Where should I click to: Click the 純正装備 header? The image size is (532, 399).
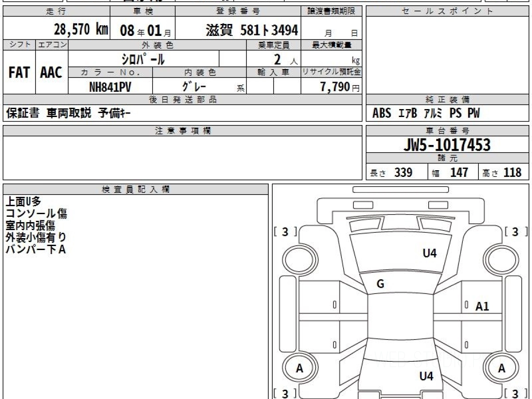point(448,100)
